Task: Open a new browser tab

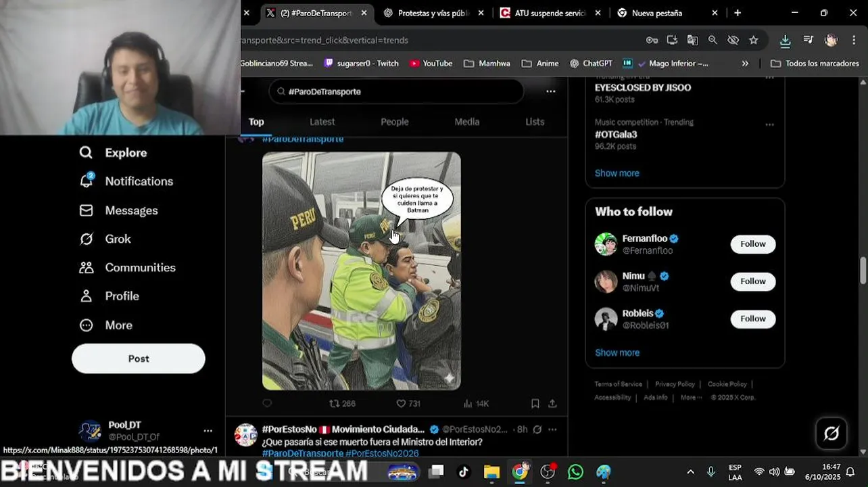Action: (x=738, y=13)
